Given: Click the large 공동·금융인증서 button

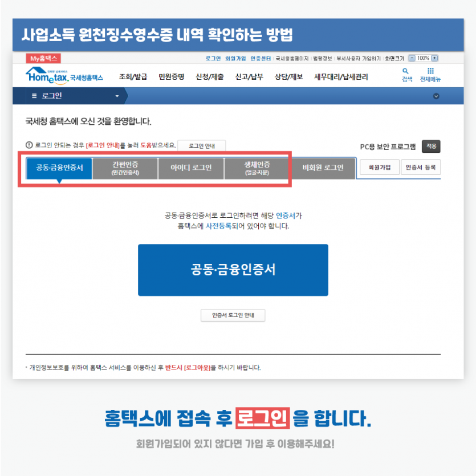Looking at the screenshot, I should [x=233, y=270].
